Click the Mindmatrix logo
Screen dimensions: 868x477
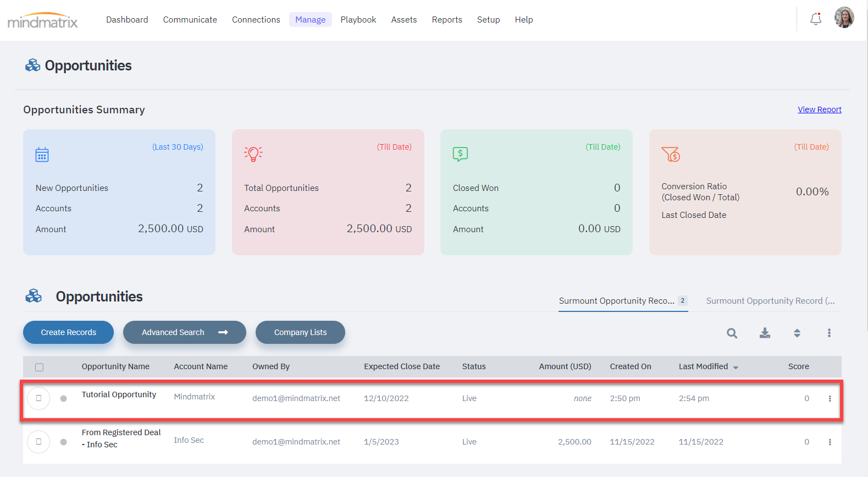[43, 20]
